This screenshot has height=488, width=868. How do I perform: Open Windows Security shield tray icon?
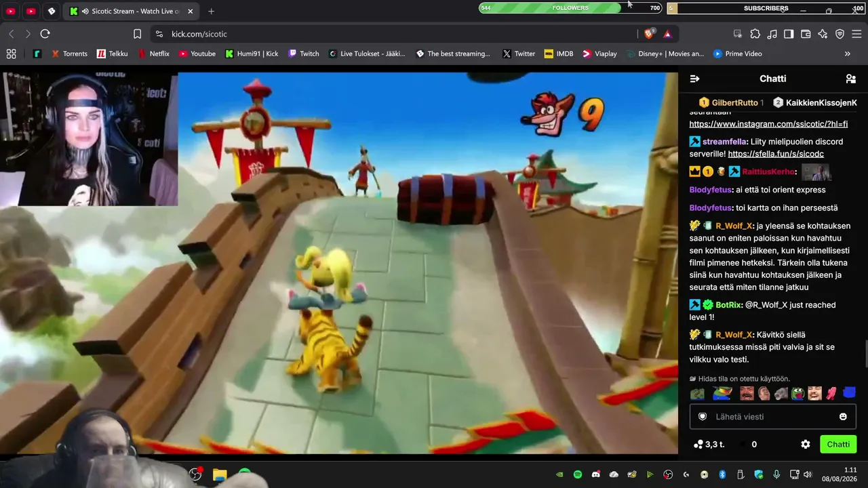758,474
